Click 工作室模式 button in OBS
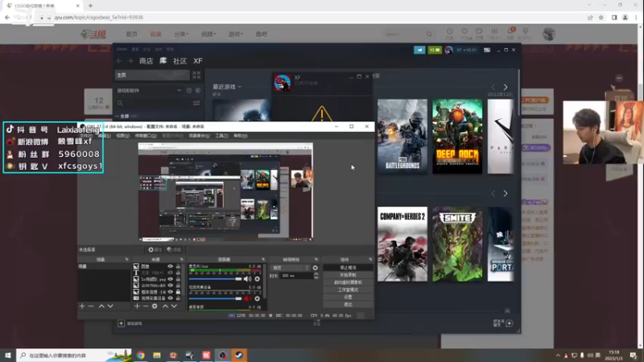The height and width of the screenshot is (362, 644). click(348, 290)
